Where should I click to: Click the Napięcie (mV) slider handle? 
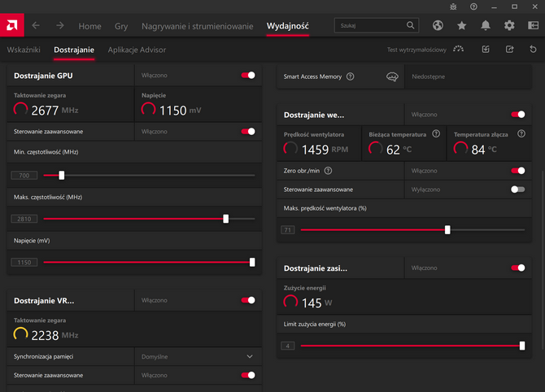pos(252,263)
